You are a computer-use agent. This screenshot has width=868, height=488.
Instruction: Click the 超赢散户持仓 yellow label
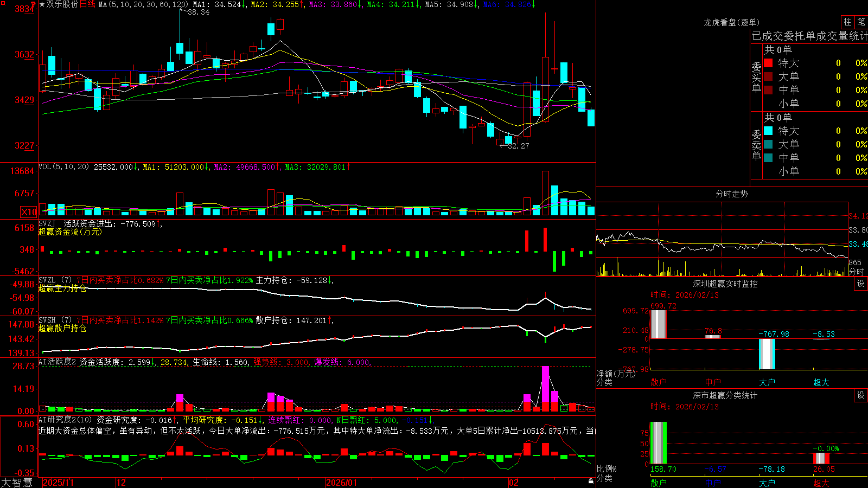tap(62, 328)
